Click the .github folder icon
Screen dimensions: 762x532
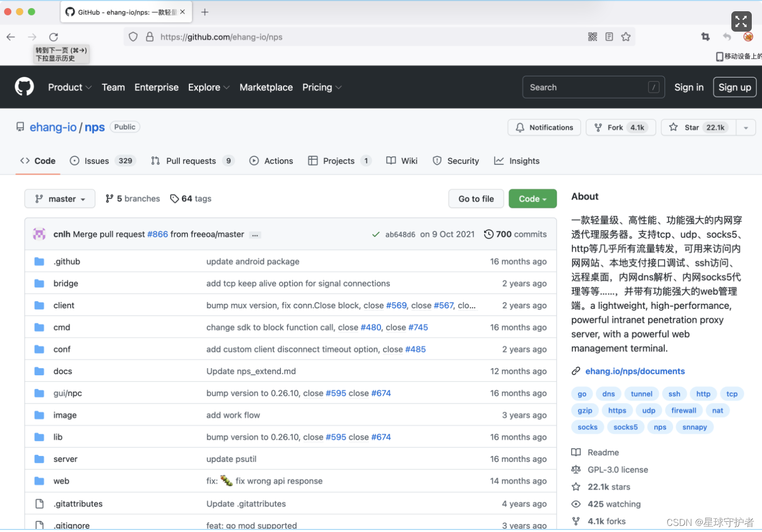tap(39, 261)
